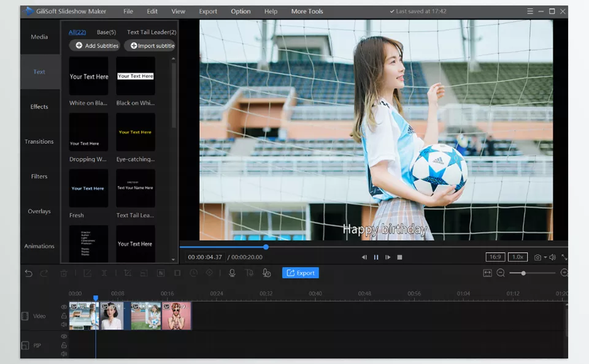Step forward to the next frame
This screenshot has width=589, height=364.
tap(388, 257)
